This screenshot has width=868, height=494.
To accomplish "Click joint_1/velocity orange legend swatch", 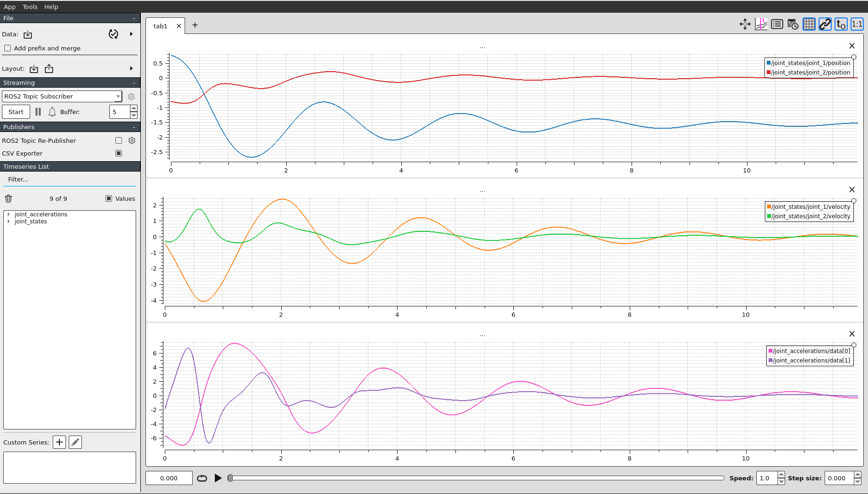I will pos(769,206).
